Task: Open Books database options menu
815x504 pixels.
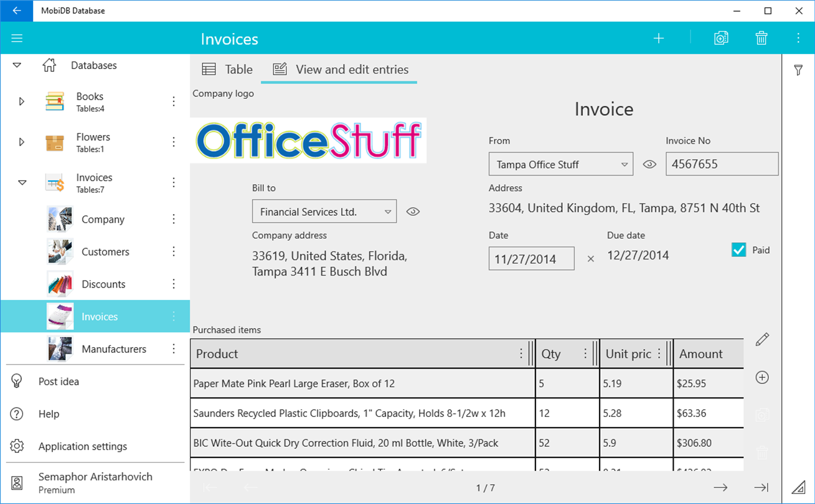Action: (174, 101)
